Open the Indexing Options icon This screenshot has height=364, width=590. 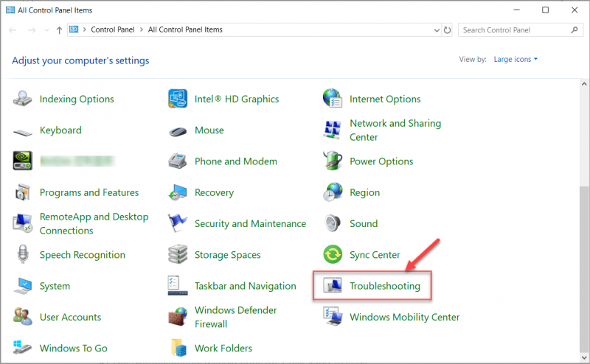[22, 99]
